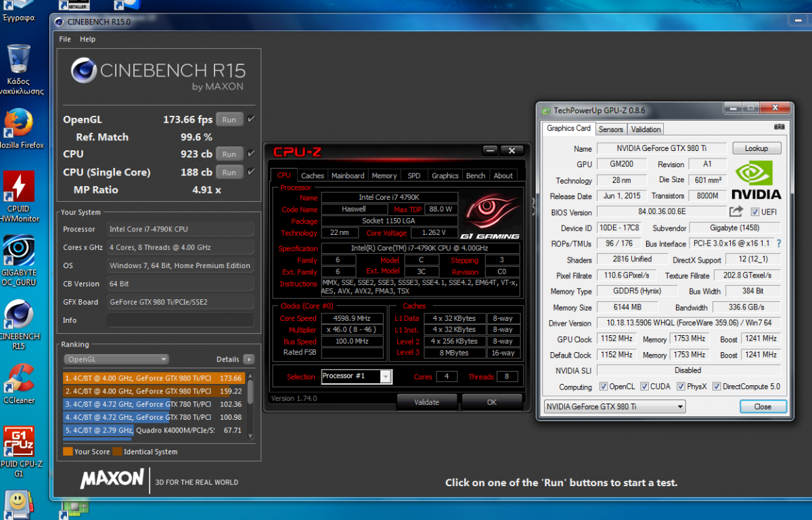Click the GPU-Z screenshot camera icon
Image resolution: width=812 pixels, height=520 pixels.
(x=780, y=127)
